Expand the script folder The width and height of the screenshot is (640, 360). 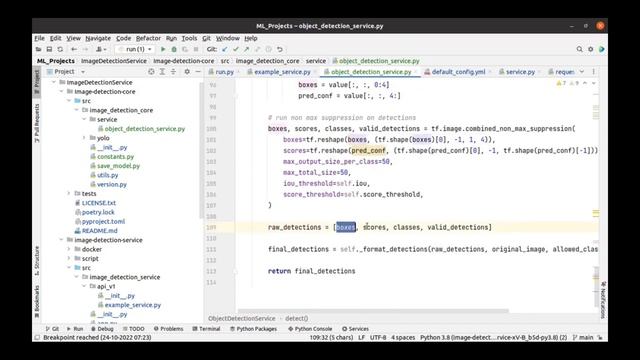coord(69,258)
